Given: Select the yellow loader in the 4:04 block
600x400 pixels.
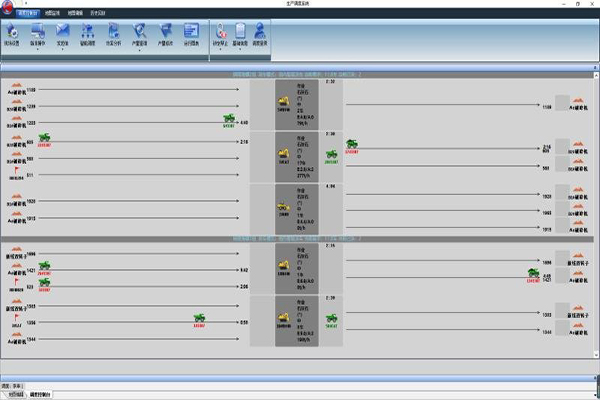Looking at the screenshot, I should pyautogui.click(x=284, y=207).
